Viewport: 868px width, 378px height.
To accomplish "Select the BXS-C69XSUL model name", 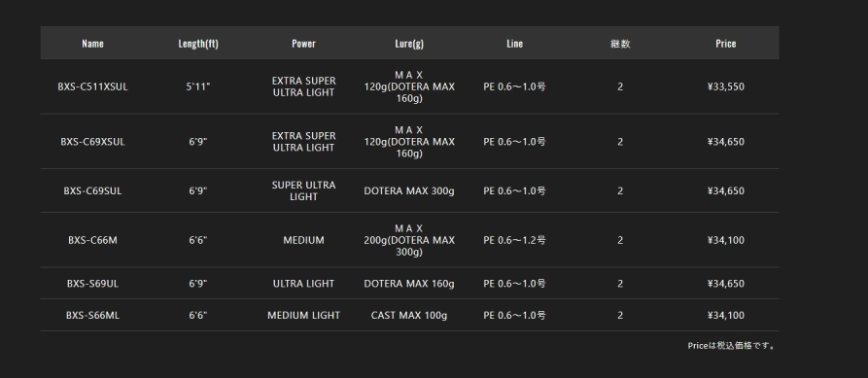I will pyautogui.click(x=92, y=142).
